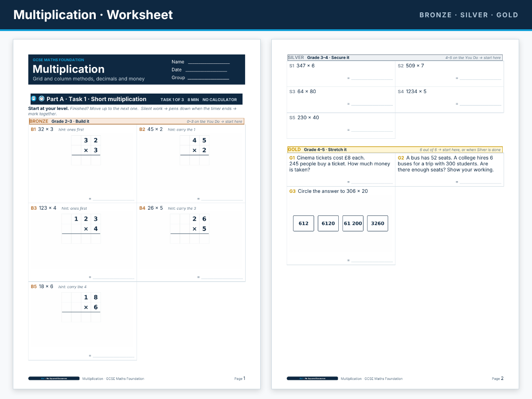
Task: Click question text "123 × 4"
Action: pyautogui.click(x=48, y=208)
